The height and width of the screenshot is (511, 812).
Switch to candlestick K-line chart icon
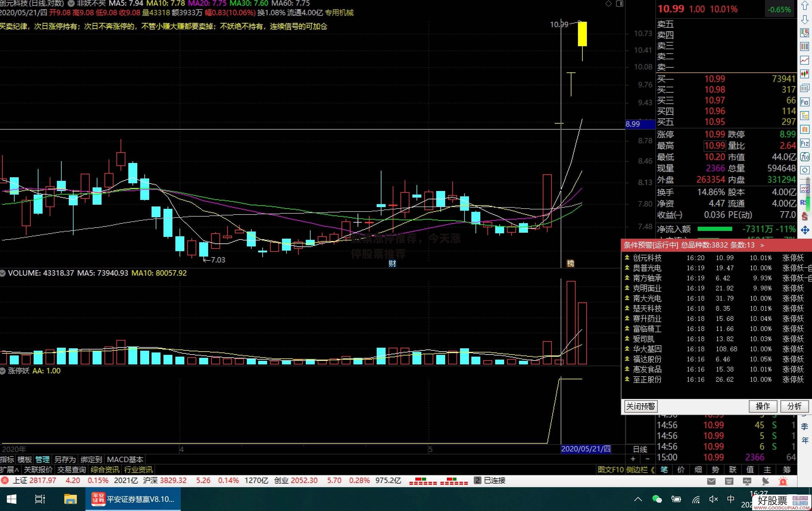pyautogui.click(x=805, y=74)
